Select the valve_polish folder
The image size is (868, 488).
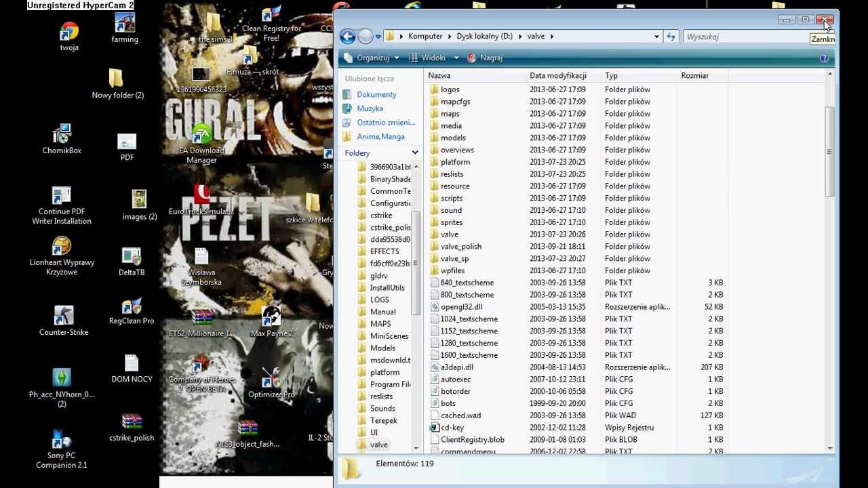461,247
